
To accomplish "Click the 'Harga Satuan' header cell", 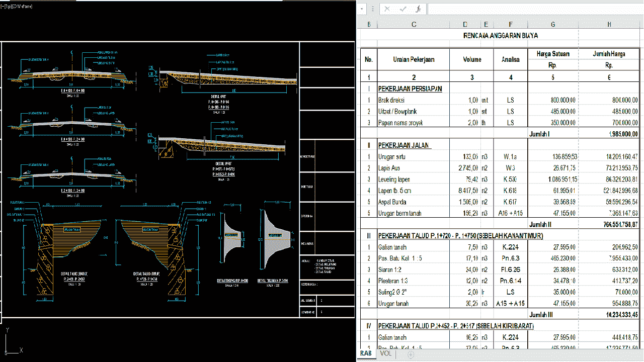I will tap(553, 54).
